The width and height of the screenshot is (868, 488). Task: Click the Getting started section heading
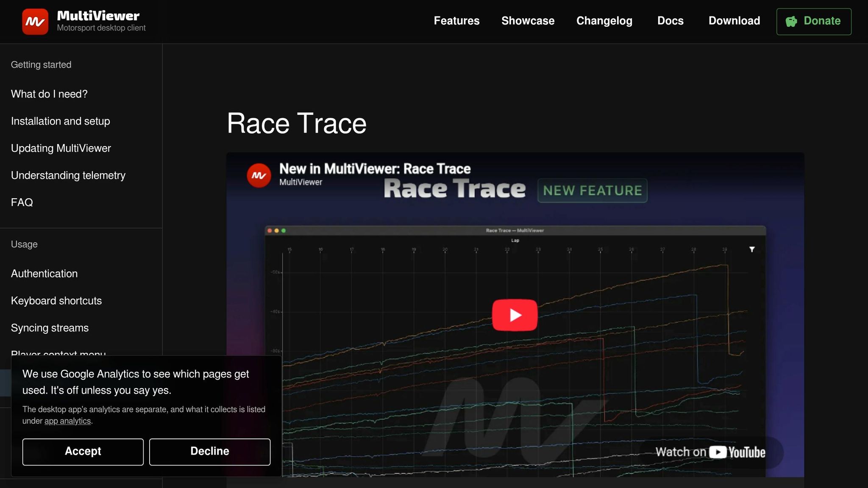(41, 65)
